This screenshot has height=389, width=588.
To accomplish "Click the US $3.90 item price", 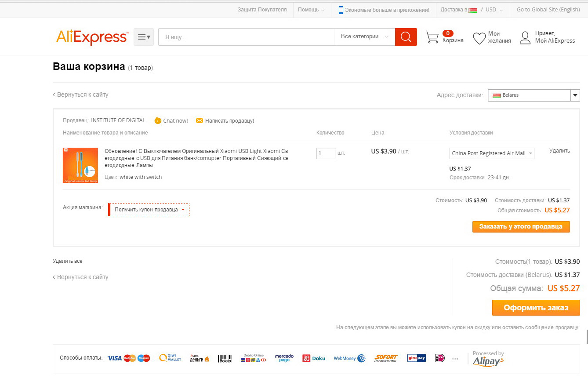I will point(384,151).
